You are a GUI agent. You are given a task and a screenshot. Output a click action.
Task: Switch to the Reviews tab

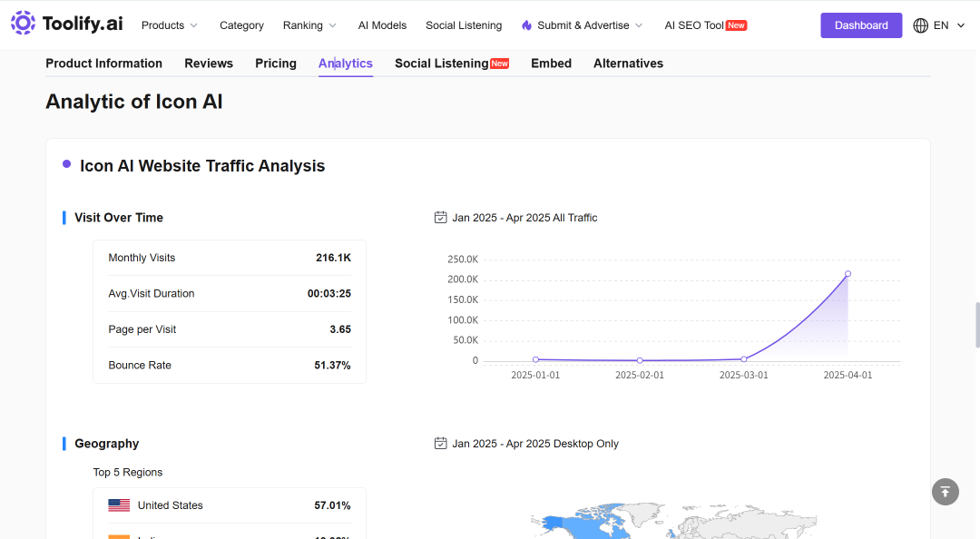coord(209,64)
